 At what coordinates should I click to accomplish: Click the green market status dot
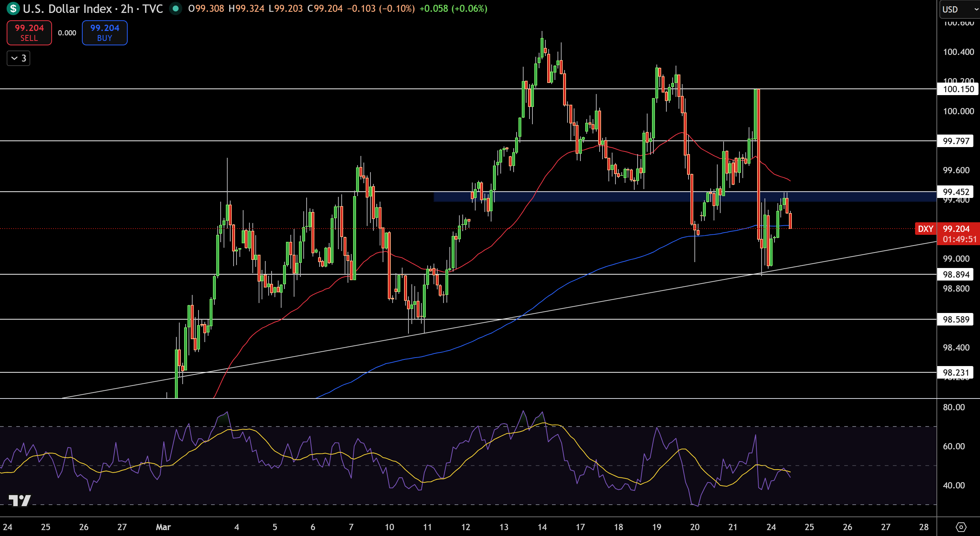(x=175, y=8)
